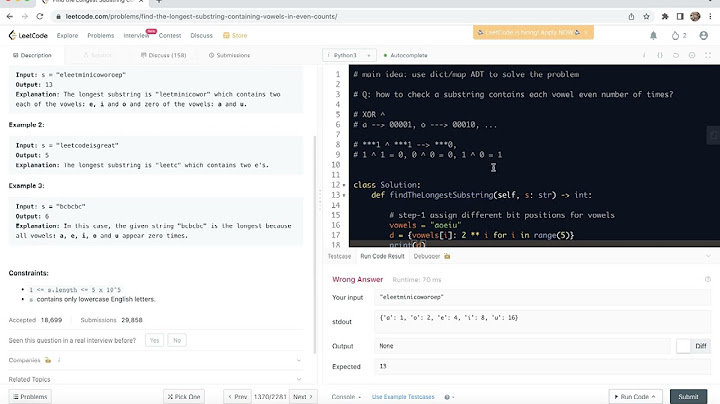Viewport: 720px width, 404px height.
Task: Open the streak fire counter
Action: coord(679,35)
